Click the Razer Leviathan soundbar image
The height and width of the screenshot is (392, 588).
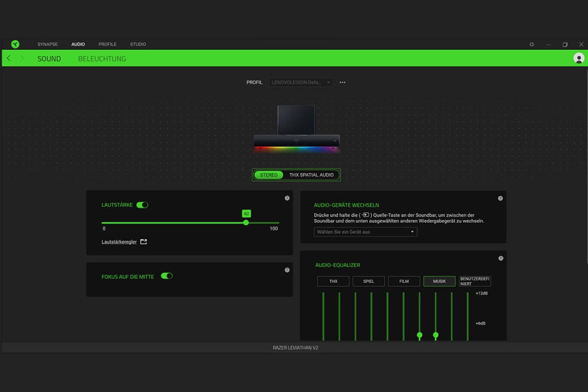pos(296,128)
